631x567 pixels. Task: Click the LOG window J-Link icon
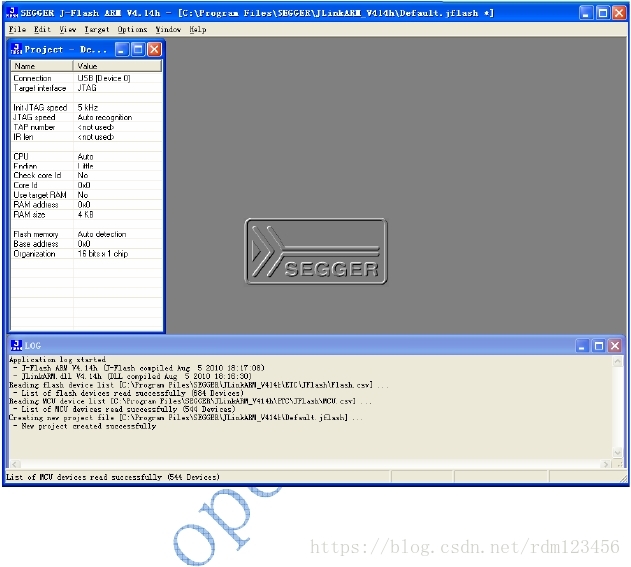point(16,345)
